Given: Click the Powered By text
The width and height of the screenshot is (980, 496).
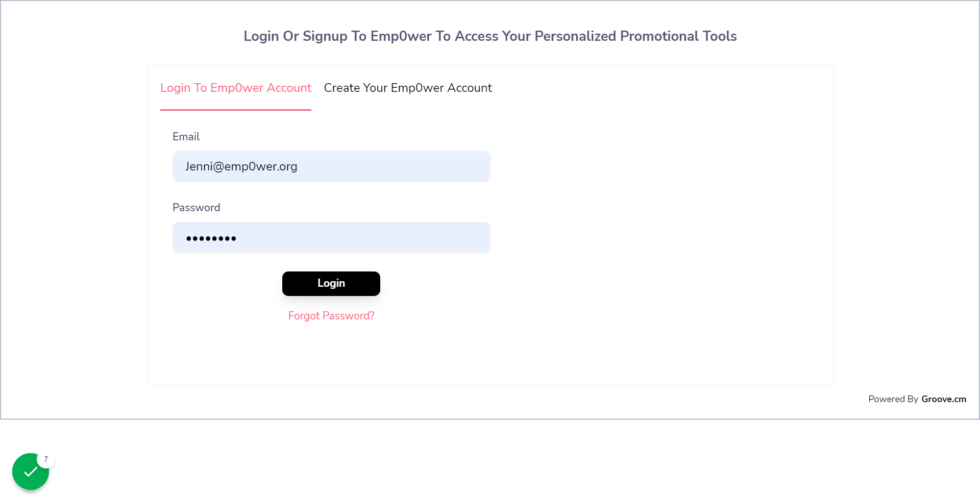Looking at the screenshot, I should (893, 399).
